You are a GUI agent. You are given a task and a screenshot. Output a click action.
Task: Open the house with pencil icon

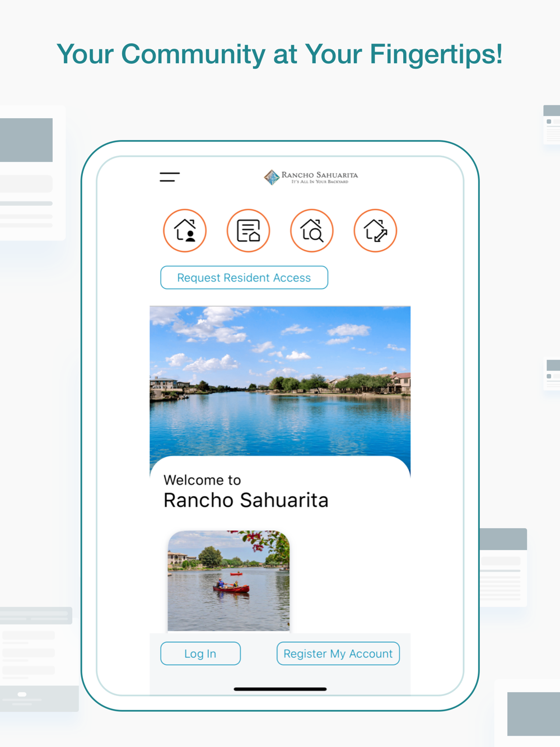375,231
